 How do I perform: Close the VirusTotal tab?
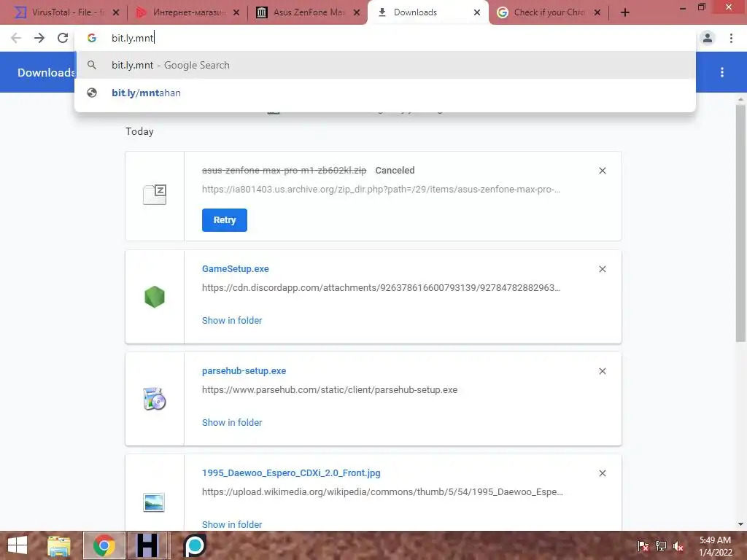tap(116, 13)
